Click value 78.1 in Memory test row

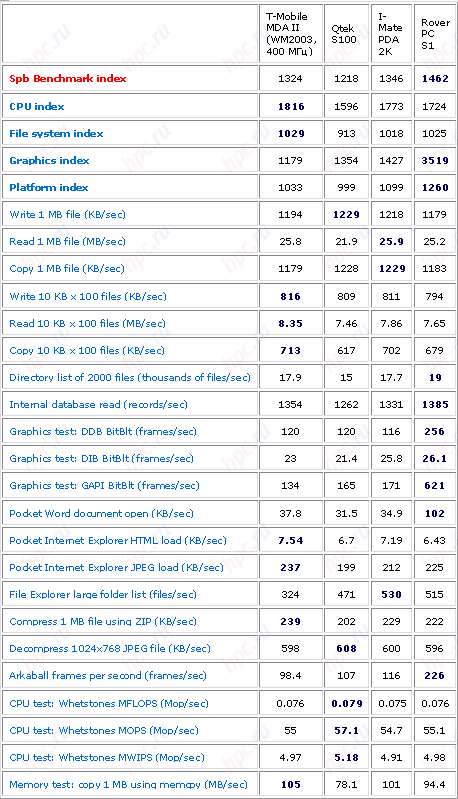click(x=346, y=785)
